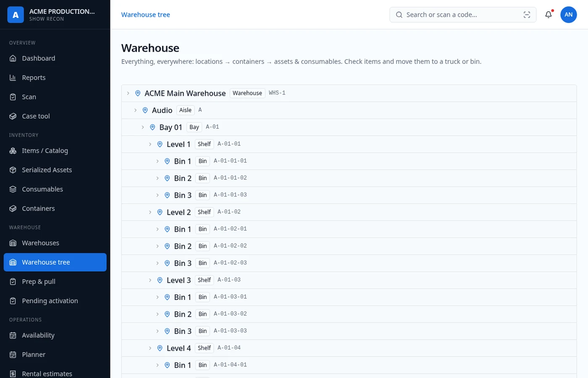588x378 pixels.
Task: Open the AN user avatar menu
Action: pos(568,15)
